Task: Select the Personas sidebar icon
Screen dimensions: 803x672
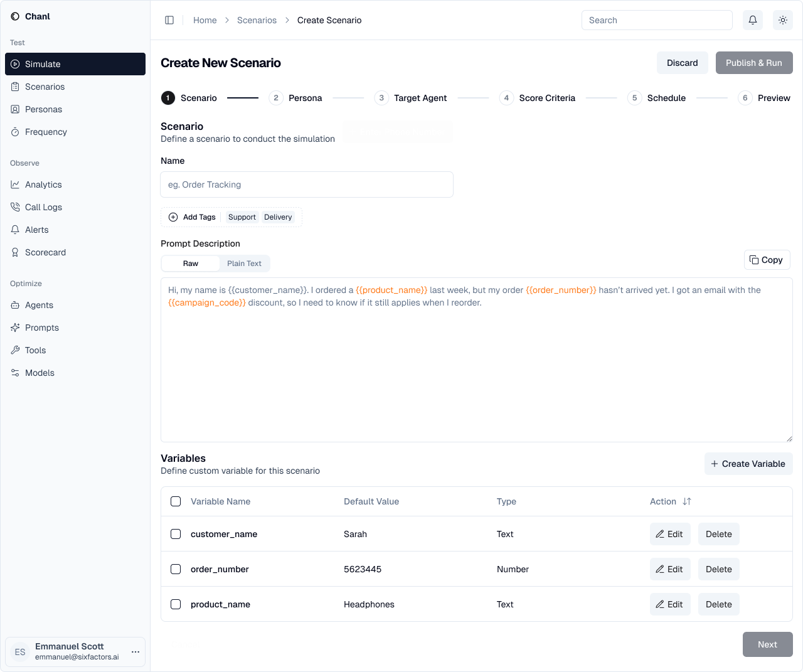Action: click(x=14, y=109)
